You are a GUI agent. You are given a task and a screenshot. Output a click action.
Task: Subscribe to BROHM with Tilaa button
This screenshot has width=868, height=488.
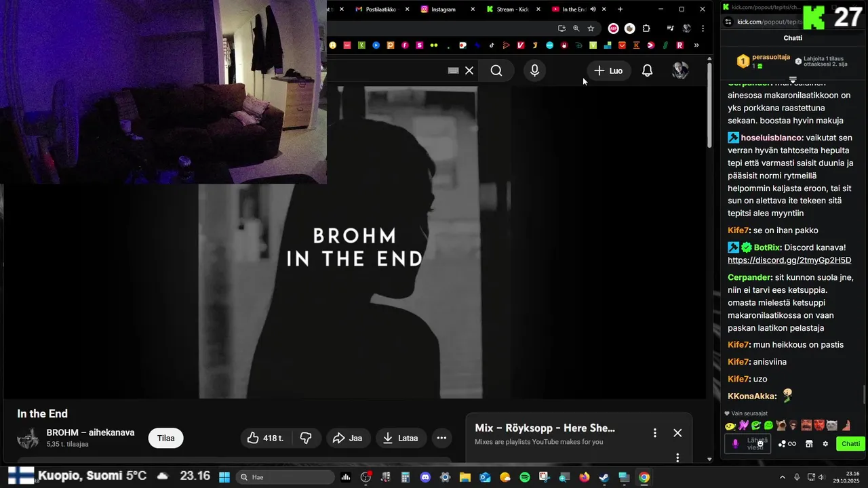[166, 438]
